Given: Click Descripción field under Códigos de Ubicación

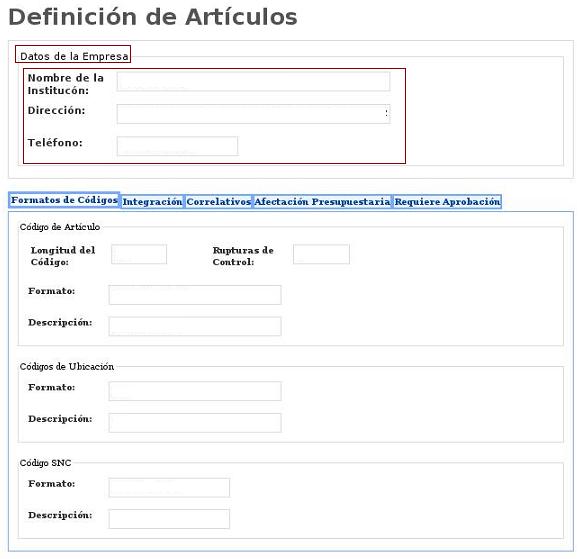Looking at the screenshot, I should point(195,423).
